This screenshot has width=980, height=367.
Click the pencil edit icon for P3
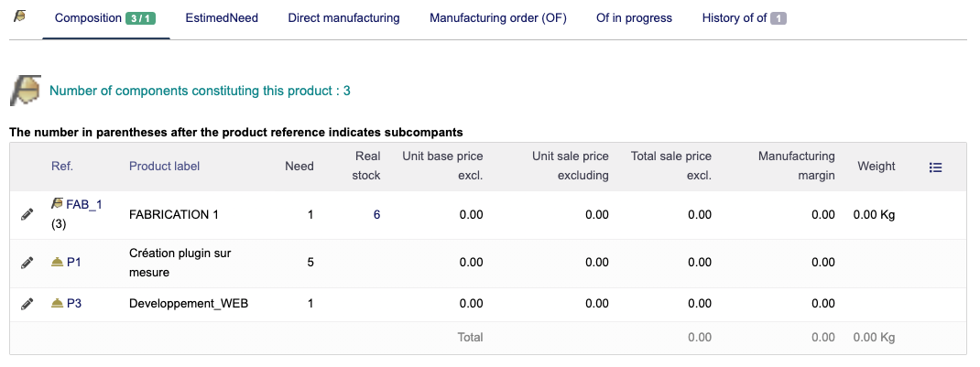click(27, 304)
